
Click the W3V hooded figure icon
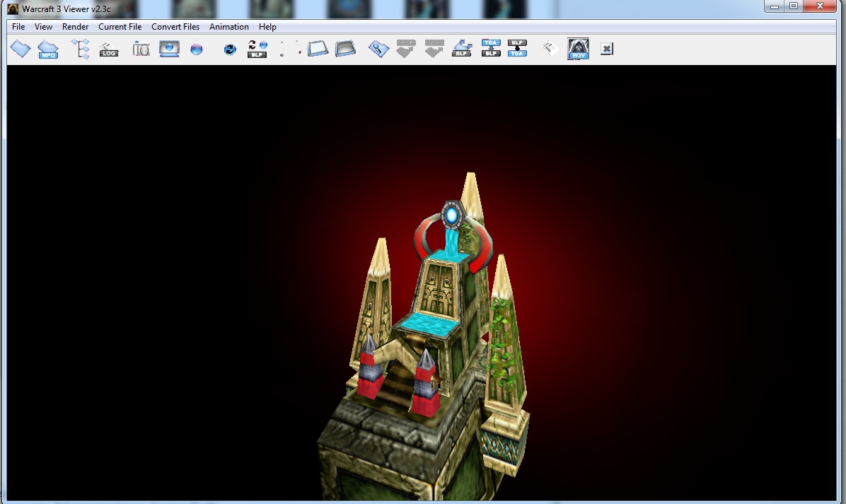tap(578, 49)
